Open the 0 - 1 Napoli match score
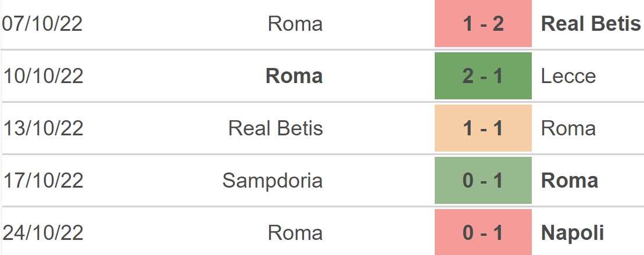Screen dimensions: 644x255 point(483,232)
